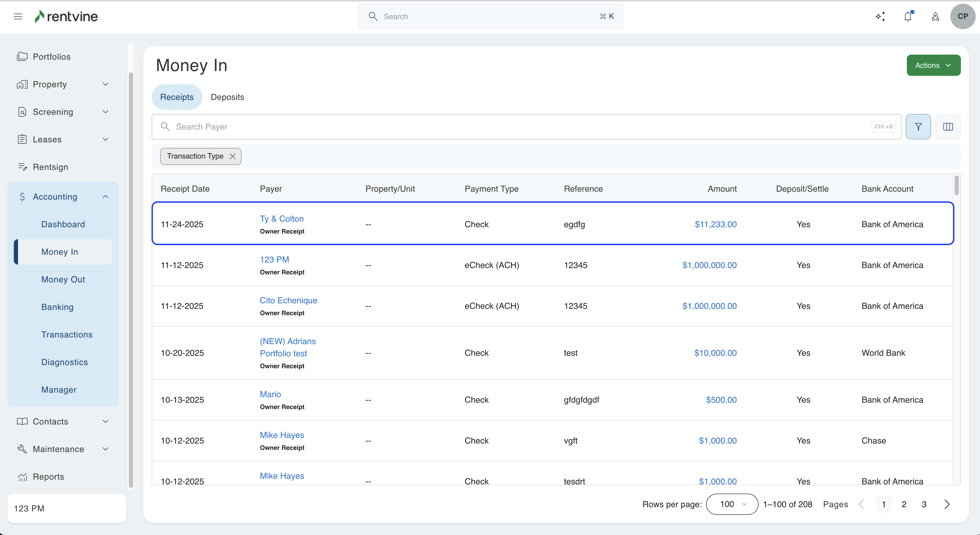Switch to the Deposits tab

tap(227, 97)
